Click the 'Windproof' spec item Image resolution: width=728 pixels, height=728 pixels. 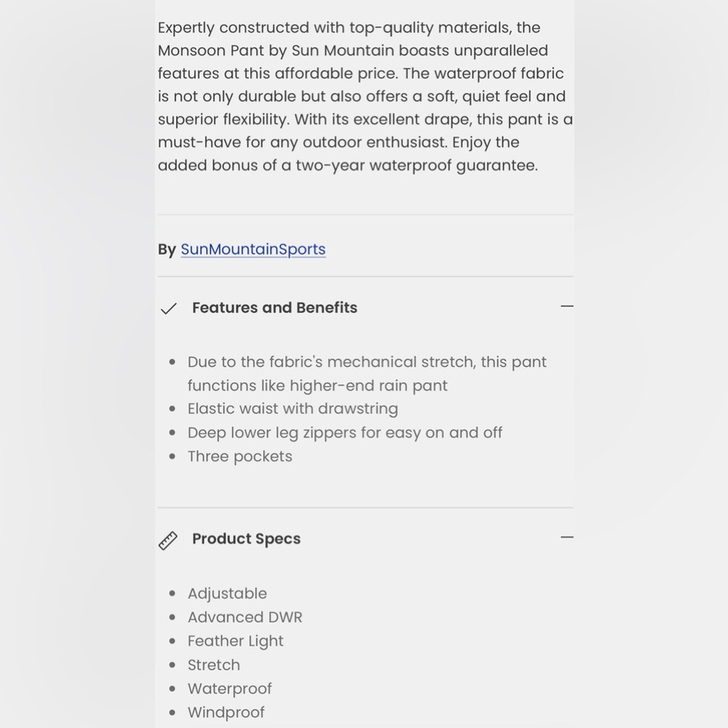[226, 712]
